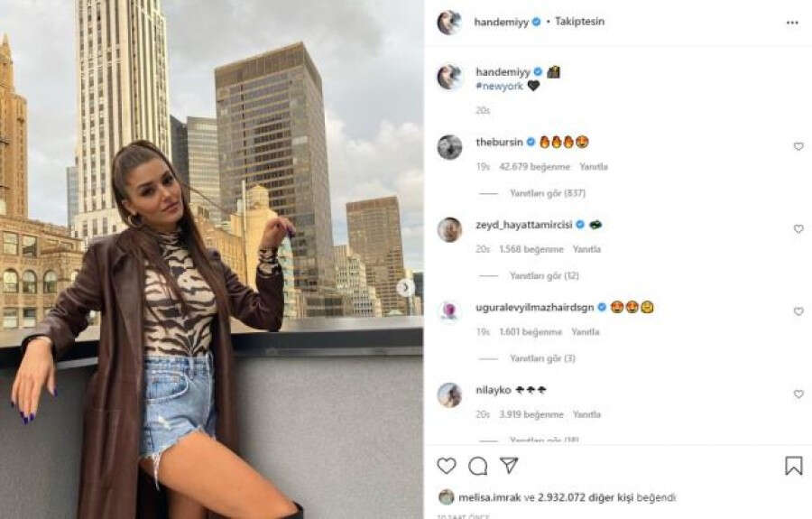Expand theburcin's 837 replies

(x=548, y=193)
